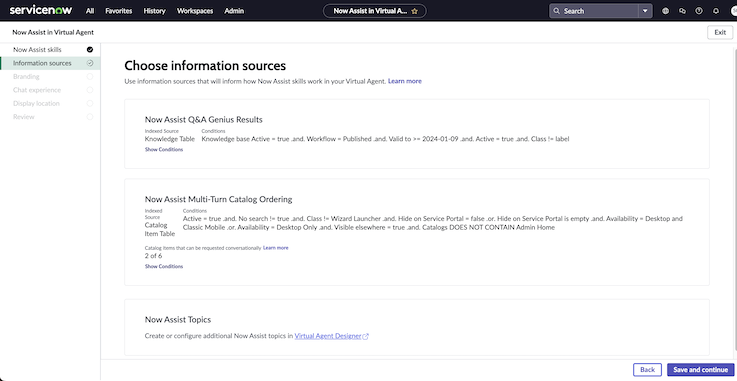The image size is (737, 381).
Task: Open the Admin menu
Action: (x=234, y=11)
